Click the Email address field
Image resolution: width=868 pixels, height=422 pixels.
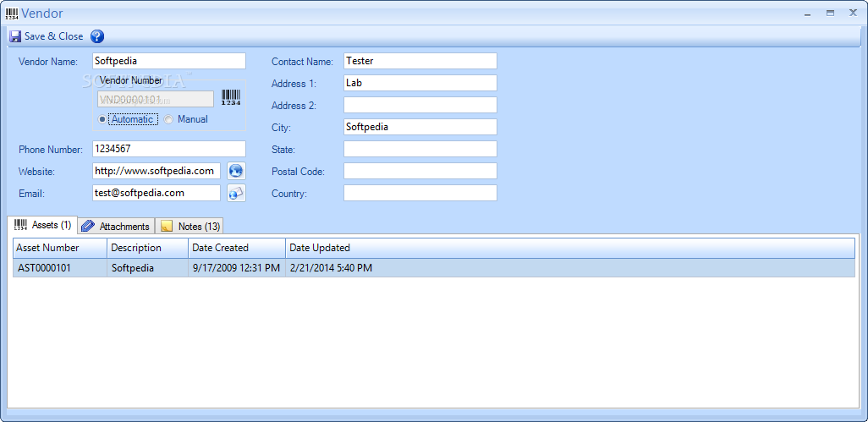tap(157, 193)
